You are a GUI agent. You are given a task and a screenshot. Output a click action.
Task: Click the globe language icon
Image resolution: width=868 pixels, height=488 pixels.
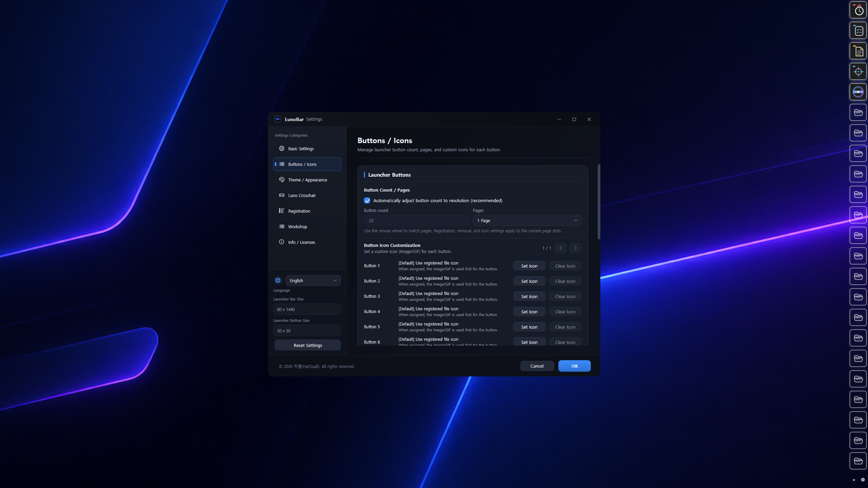[x=278, y=280]
